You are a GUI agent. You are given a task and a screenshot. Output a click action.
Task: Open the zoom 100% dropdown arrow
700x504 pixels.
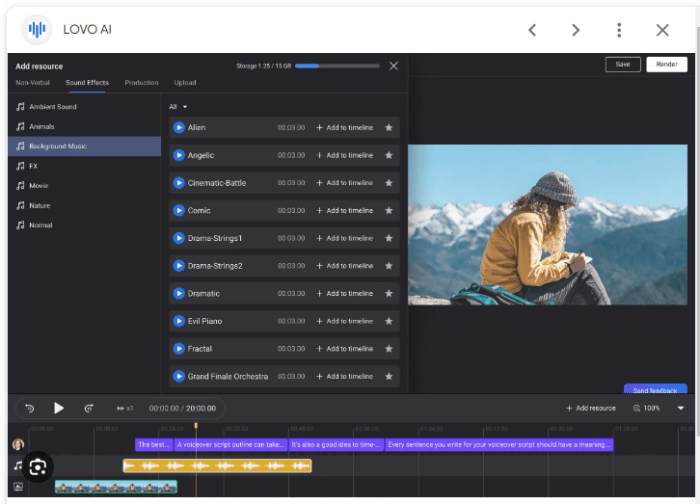pos(681,408)
